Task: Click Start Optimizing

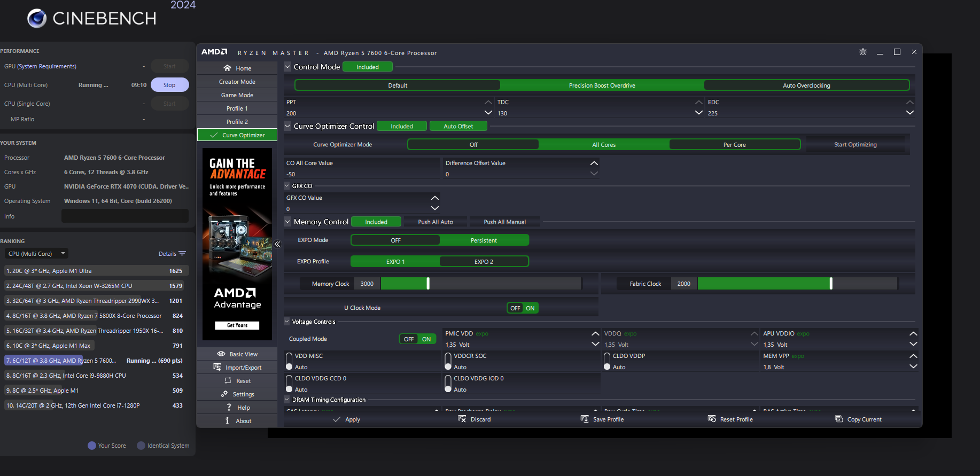Action: pyautogui.click(x=855, y=145)
